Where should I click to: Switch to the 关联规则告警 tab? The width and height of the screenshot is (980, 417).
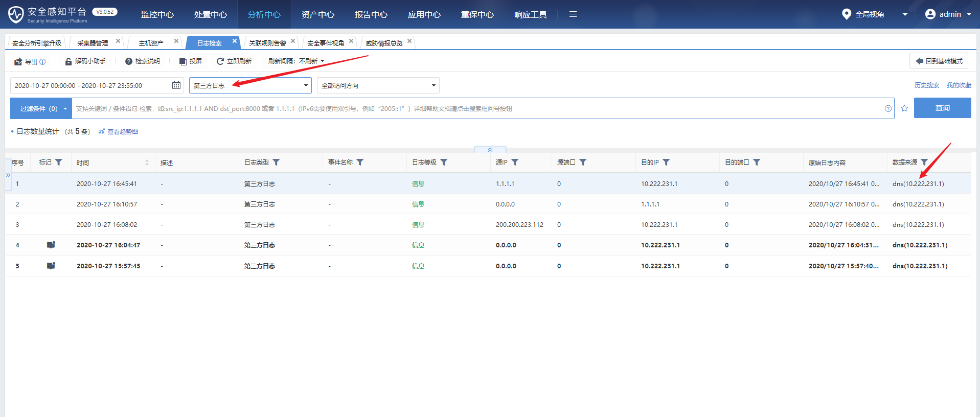(x=267, y=43)
